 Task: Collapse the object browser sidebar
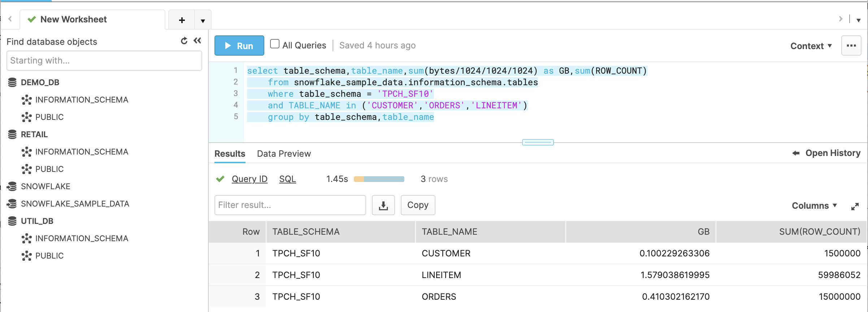(197, 41)
